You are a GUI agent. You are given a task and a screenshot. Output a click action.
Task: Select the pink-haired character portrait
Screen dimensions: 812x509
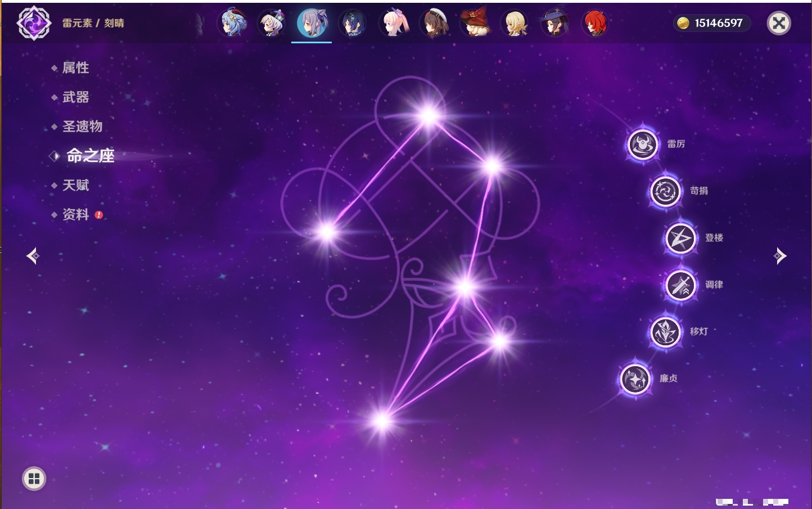pyautogui.click(x=394, y=24)
